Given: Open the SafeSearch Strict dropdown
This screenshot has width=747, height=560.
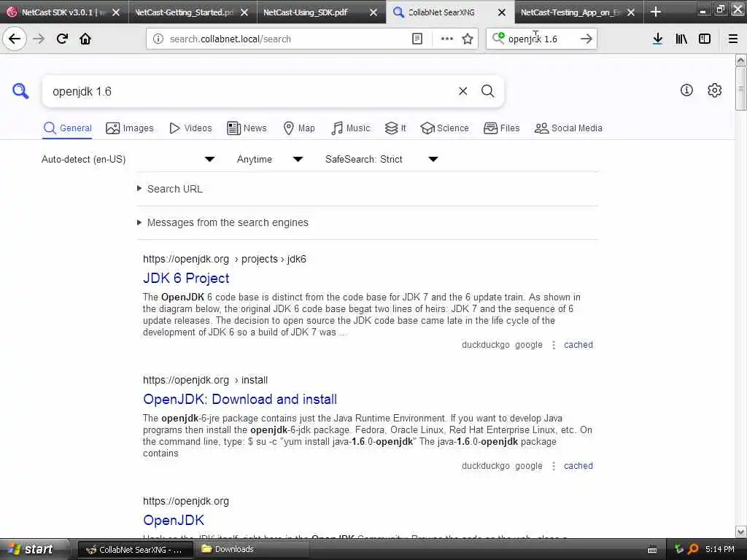Looking at the screenshot, I should (382, 159).
